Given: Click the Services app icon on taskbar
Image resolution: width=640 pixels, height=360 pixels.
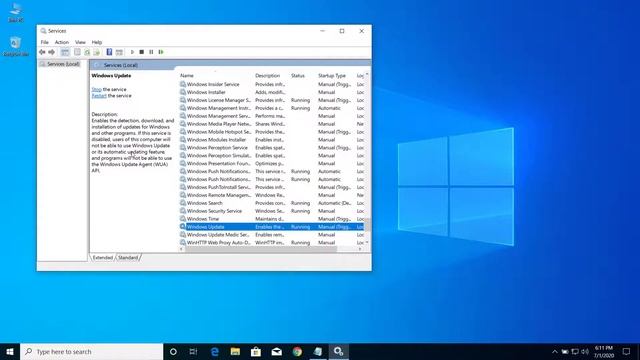Looking at the screenshot, I should [x=338, y=351].
